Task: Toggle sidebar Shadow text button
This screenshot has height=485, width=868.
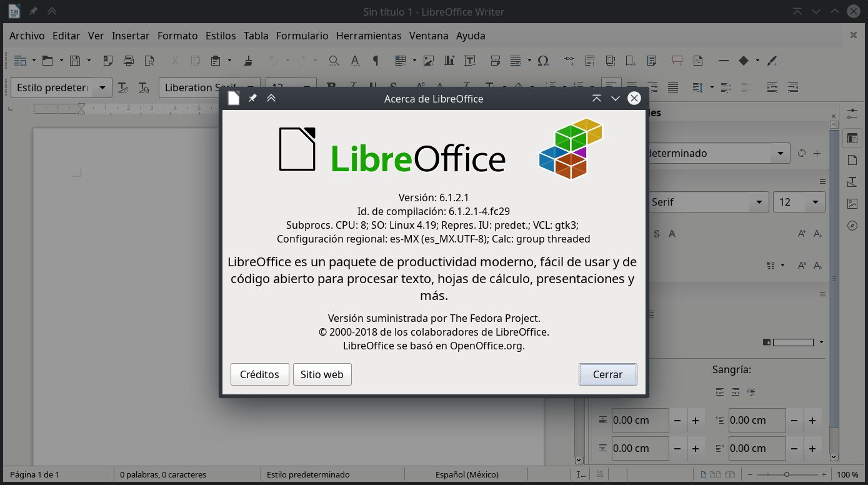Action: click(x=672, y=234)
